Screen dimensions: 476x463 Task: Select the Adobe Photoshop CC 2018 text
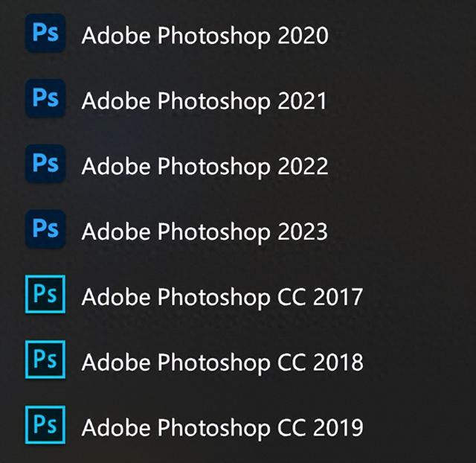point(222,362)
